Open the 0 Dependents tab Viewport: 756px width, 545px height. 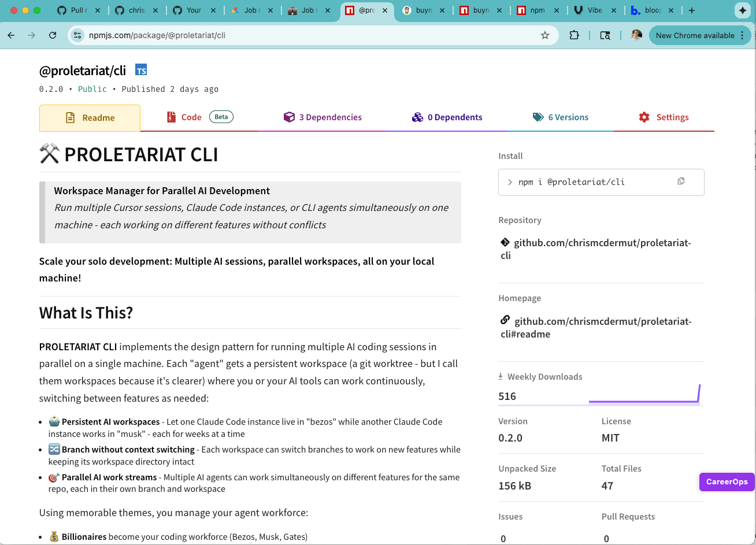(x=447, y=117)
